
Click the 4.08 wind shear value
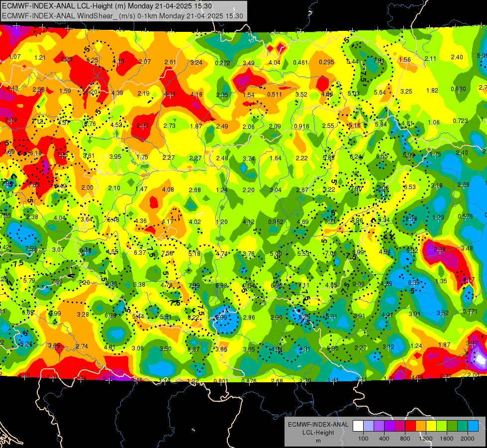tap(168, 189)
